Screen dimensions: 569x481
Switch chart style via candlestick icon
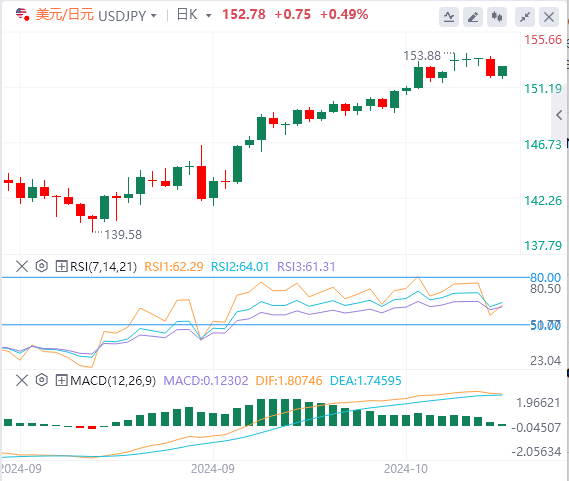coord(497,17)
